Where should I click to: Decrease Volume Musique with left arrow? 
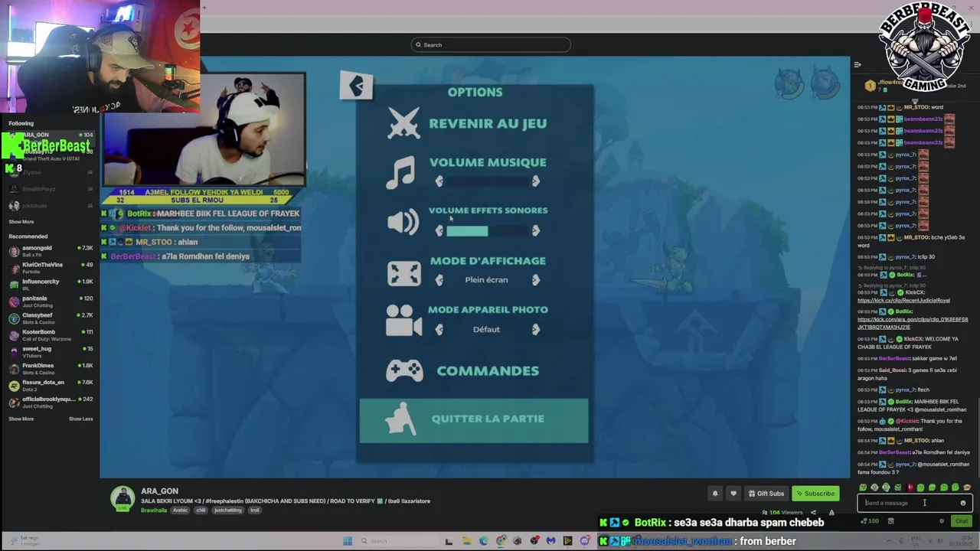(439, 181)
